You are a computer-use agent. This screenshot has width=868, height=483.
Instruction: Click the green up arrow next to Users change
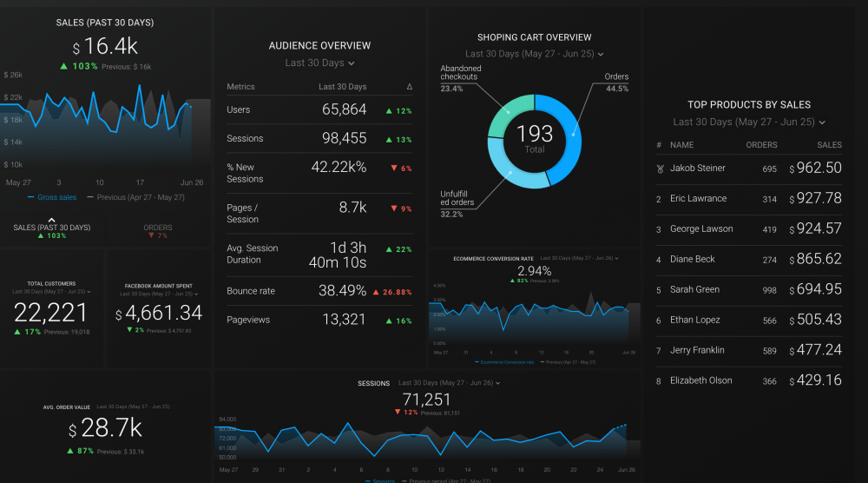pyautogui.click(x=389, y=111)
